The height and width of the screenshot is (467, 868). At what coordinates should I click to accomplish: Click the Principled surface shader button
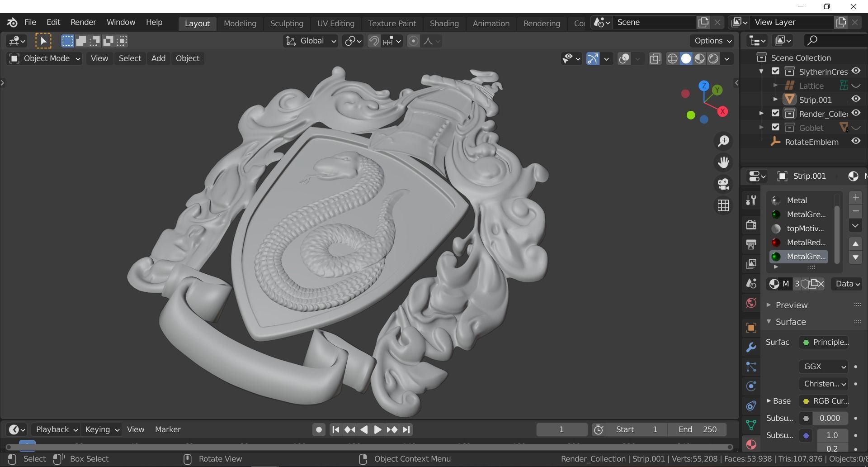tap(824, 342)
